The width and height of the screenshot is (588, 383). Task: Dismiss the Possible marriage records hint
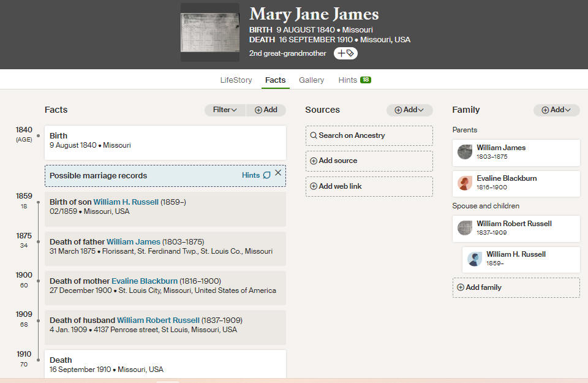[278, 173]
